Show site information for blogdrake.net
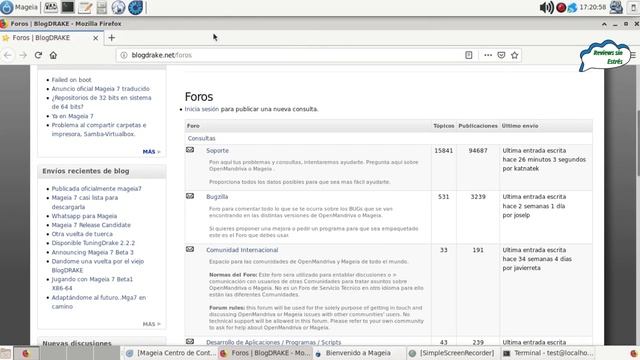The image size is (640, 360). click(x=124, y=55)
